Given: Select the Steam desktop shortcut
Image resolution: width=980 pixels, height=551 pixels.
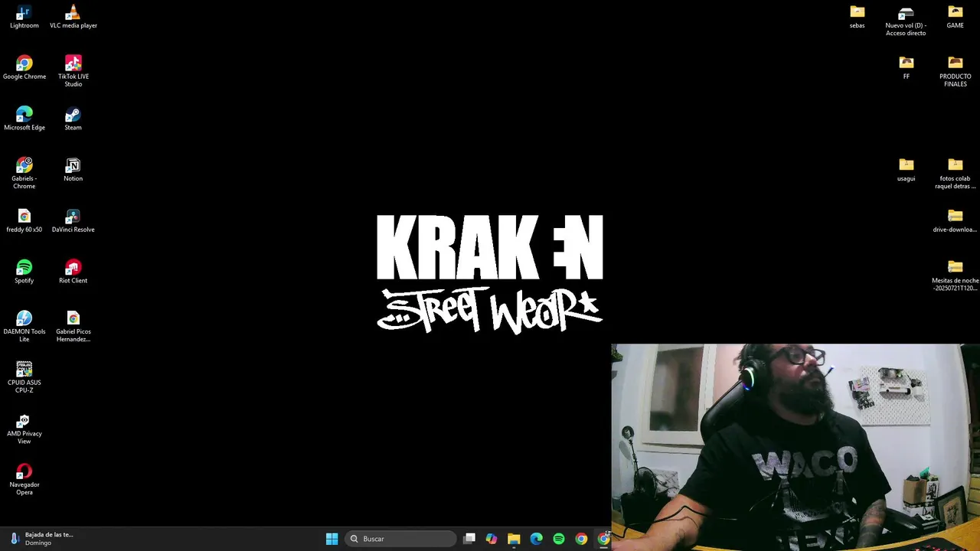Looking at the screenshot, I should [73, 119].
